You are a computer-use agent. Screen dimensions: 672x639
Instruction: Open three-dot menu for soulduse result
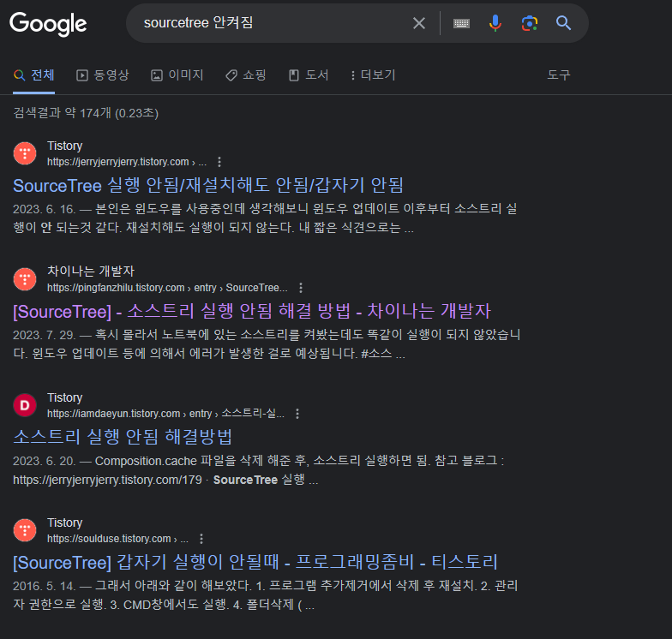pos(201,539)
